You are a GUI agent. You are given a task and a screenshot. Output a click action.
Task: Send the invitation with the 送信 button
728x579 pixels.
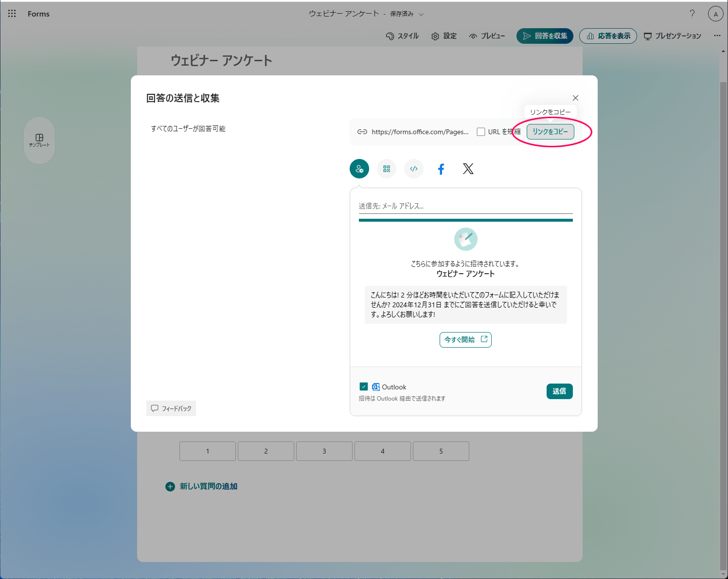click(x=559, y=391)
